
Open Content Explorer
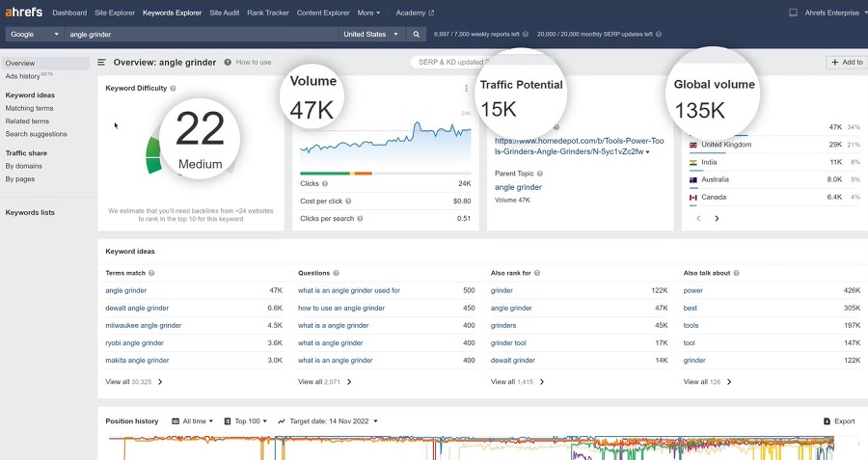point(323,13)
